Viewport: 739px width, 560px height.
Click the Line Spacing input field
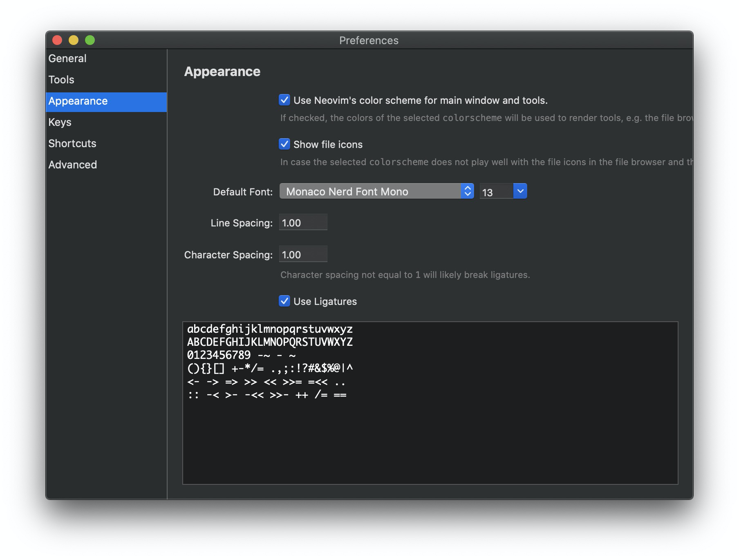click(303, 223)
